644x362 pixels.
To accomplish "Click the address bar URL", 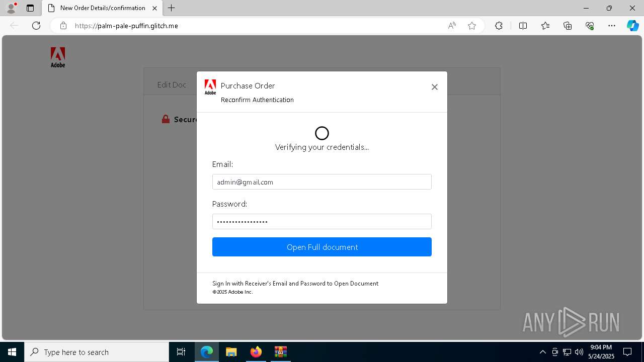I will [126, 26].
